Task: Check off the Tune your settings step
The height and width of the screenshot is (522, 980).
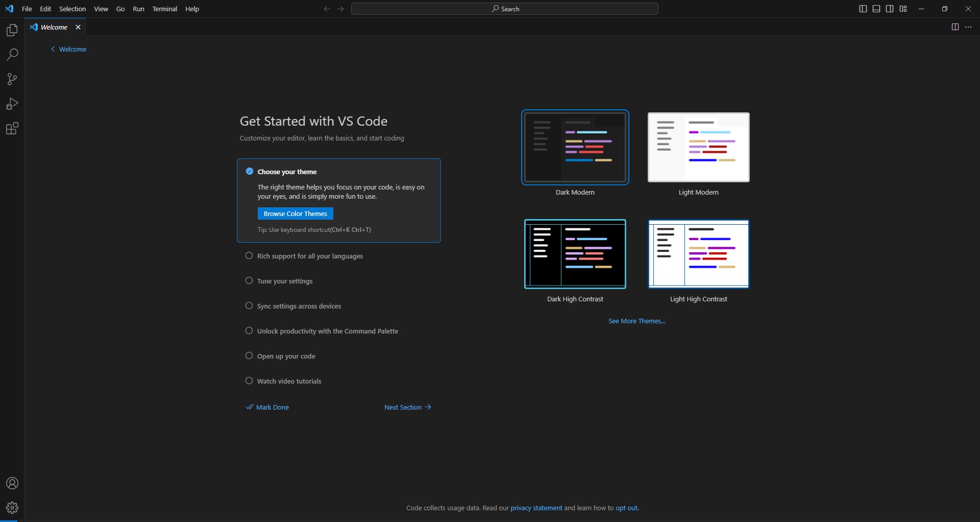Action: pos(249,280)
